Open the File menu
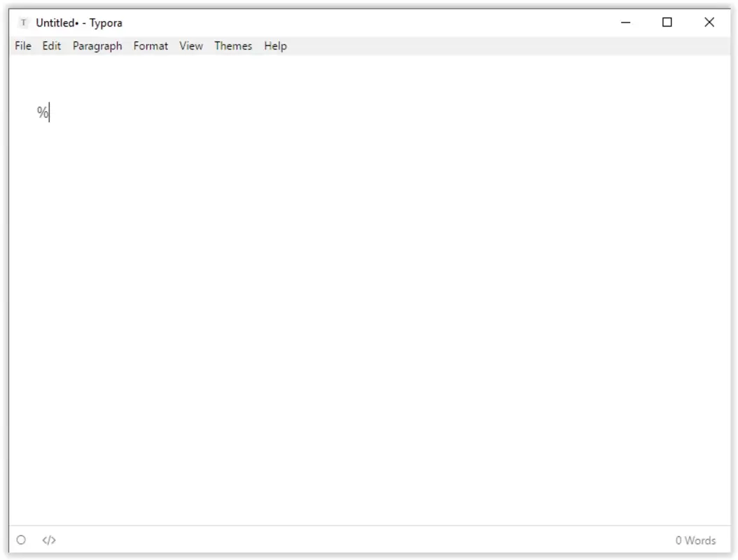 coord(22,45)
